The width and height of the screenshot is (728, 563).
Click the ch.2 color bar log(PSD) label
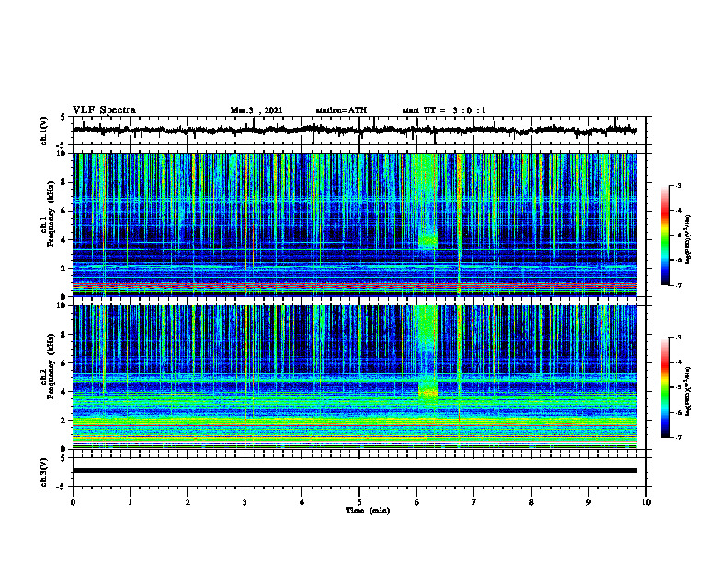688,391
